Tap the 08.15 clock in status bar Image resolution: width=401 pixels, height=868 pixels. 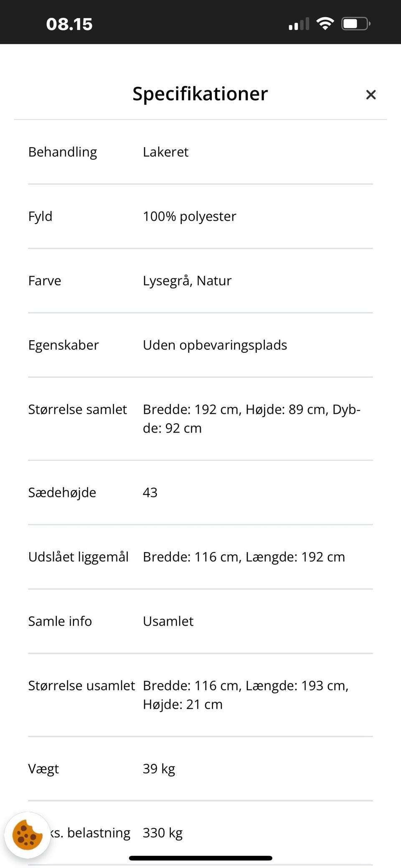(69, 24)
